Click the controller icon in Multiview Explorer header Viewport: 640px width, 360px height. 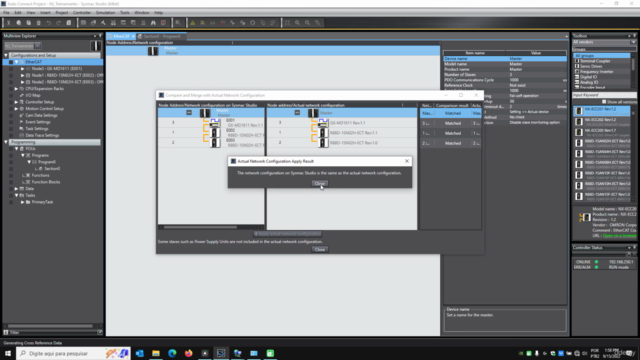tap(96, 46)
